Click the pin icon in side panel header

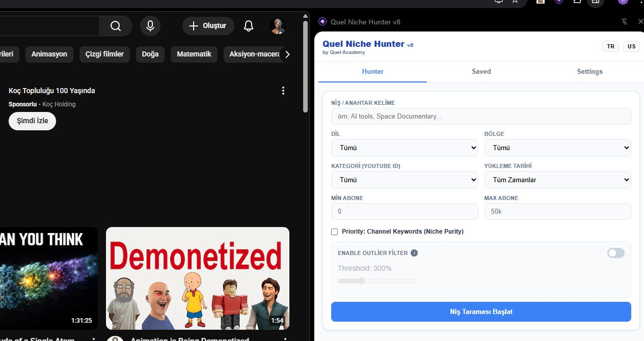(x=625, y=21)
